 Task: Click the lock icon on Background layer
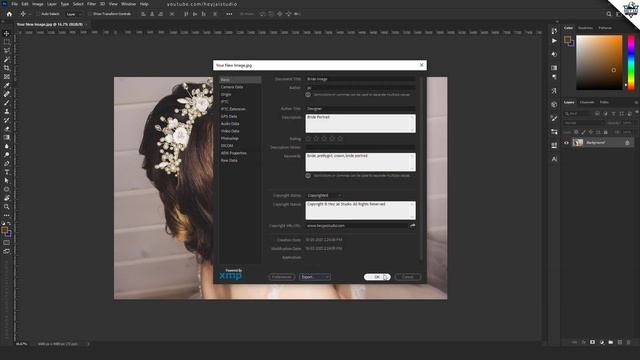[x=627, y=142]
